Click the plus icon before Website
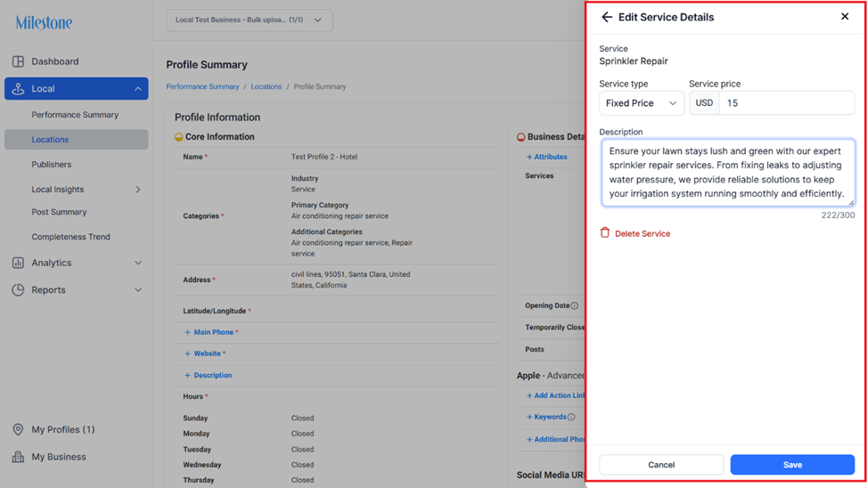This screenshot has width=868, height=488. click(187, 354)
